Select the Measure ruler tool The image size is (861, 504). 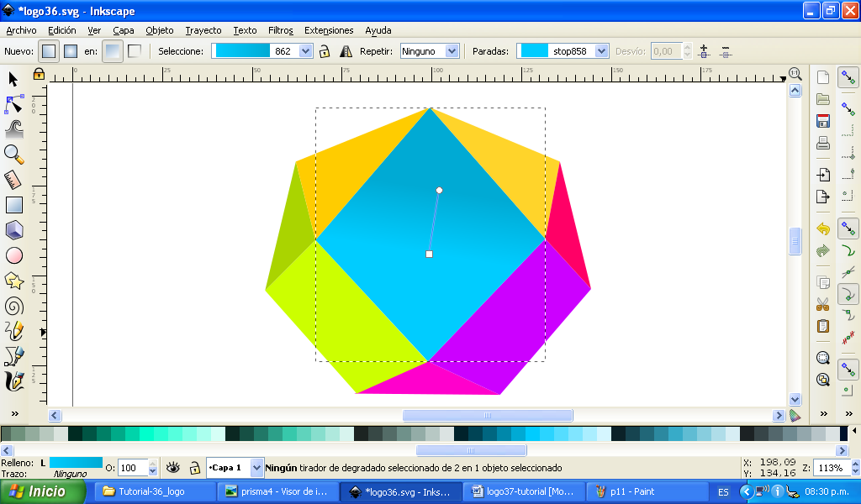pos(13,179)
